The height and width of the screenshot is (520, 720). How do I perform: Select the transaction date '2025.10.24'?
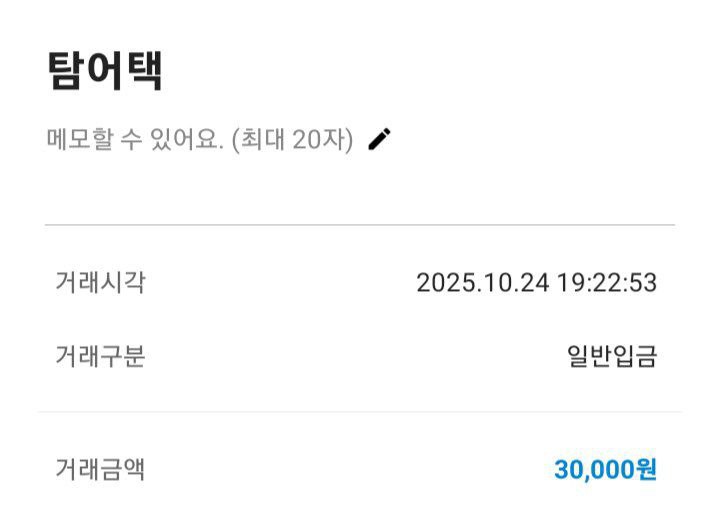pos(483,283)
